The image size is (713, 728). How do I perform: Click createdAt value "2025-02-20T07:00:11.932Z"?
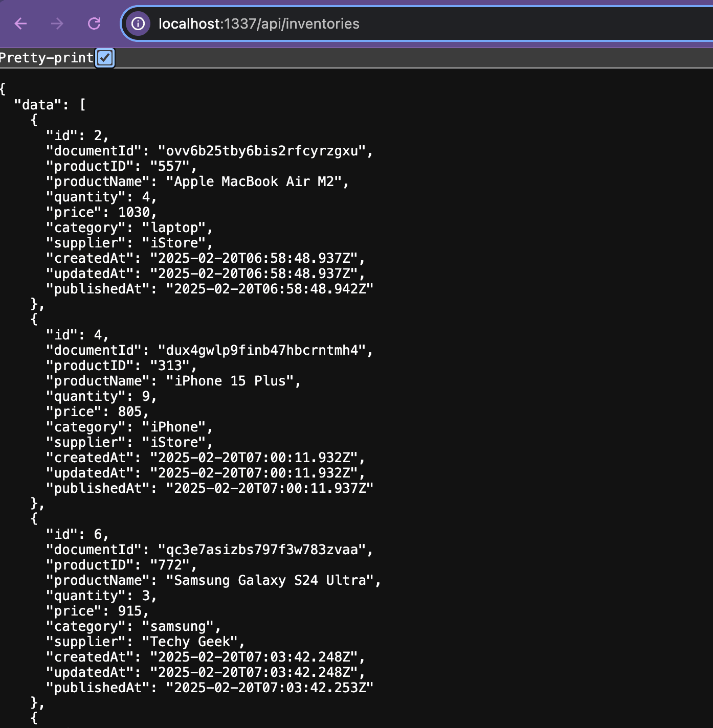pos(254,458)
